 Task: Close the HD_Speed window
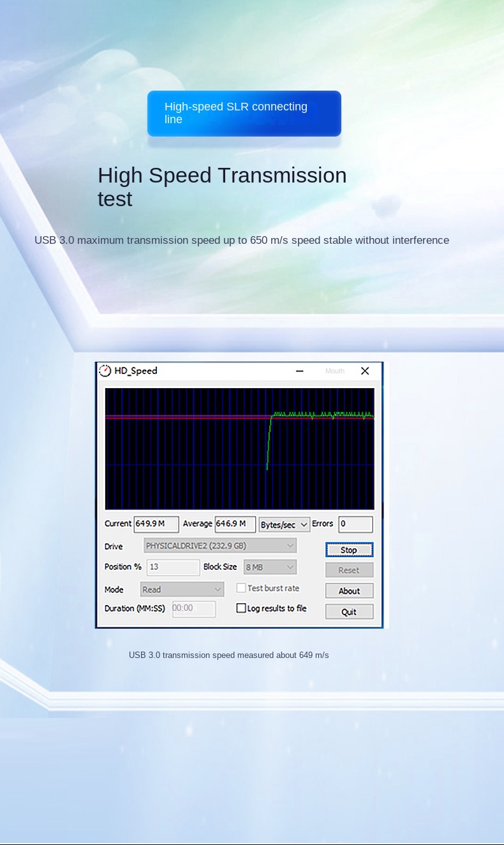click(x=365, y=371)
